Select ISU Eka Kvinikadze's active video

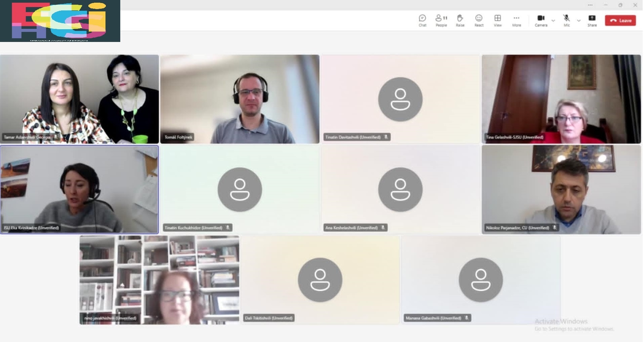(x=79, y=189)
